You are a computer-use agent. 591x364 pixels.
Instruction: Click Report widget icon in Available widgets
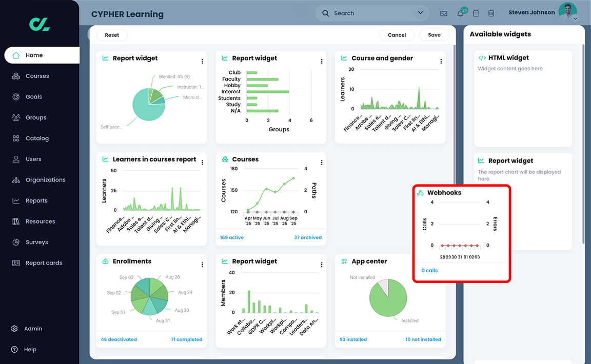pyautogui.click(x=481, y=160)
